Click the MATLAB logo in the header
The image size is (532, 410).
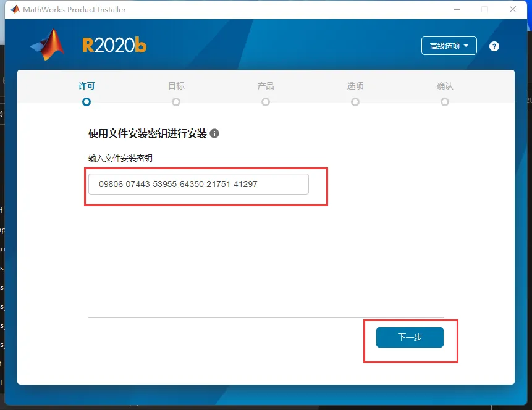point(48,44)
